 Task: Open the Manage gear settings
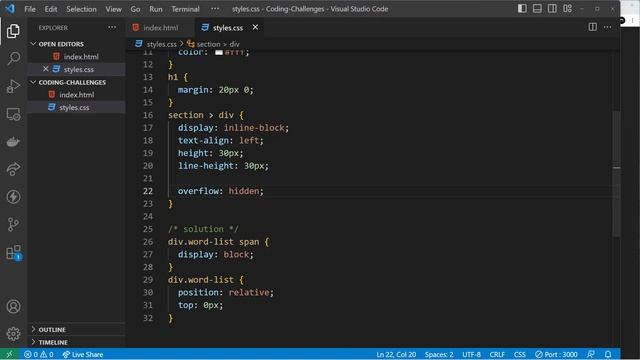(x=13, y=334)
